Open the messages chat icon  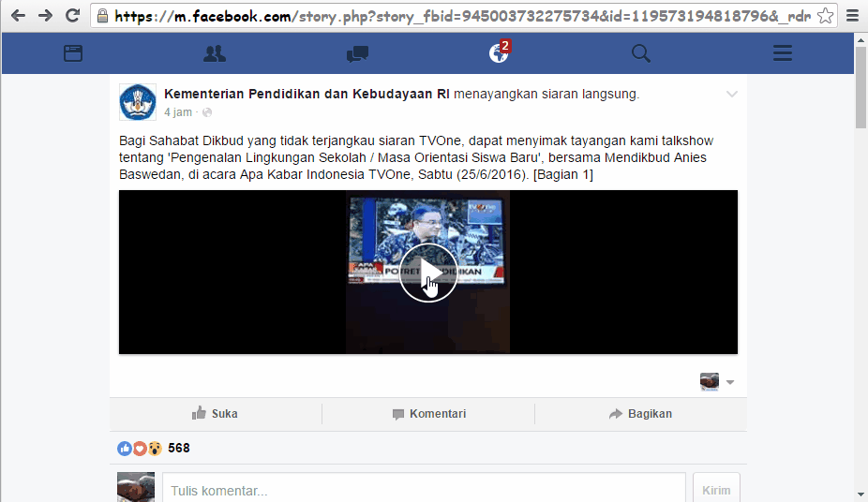(357, 53)
